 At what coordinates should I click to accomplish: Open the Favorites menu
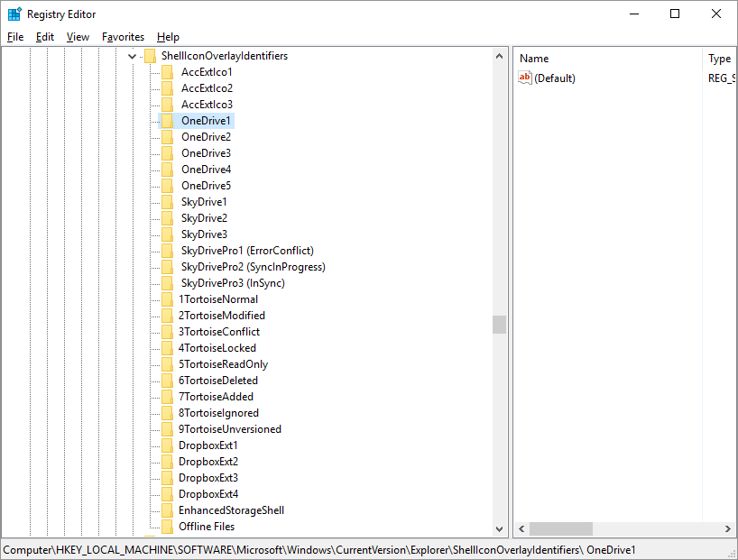124,37
